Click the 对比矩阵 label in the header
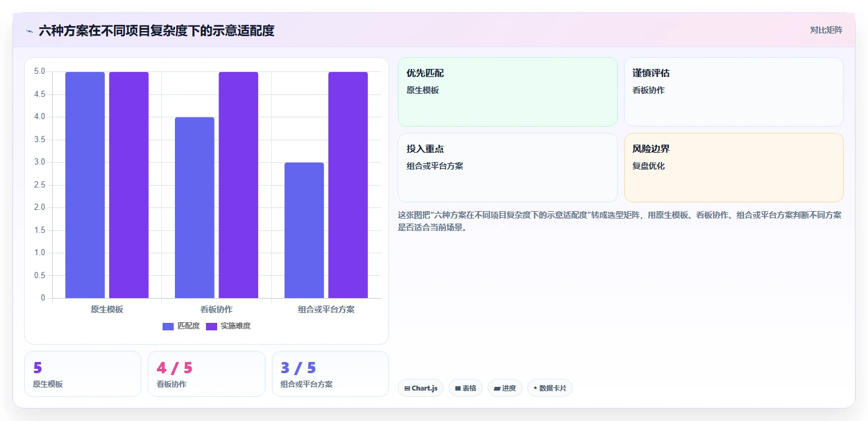The width and height of the screenshot is (868, 421). [x=826, y=30]
